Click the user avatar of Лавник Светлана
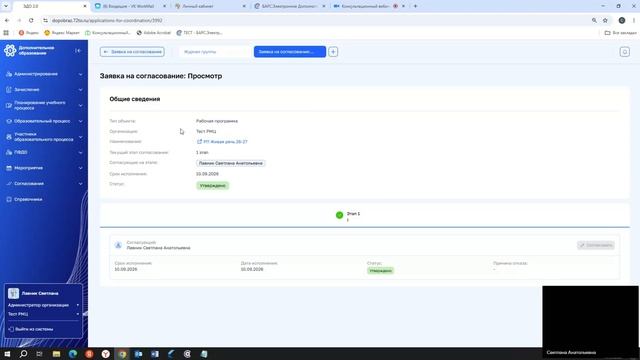The width and height of the screenshot is (640, 360). (13, 293)
